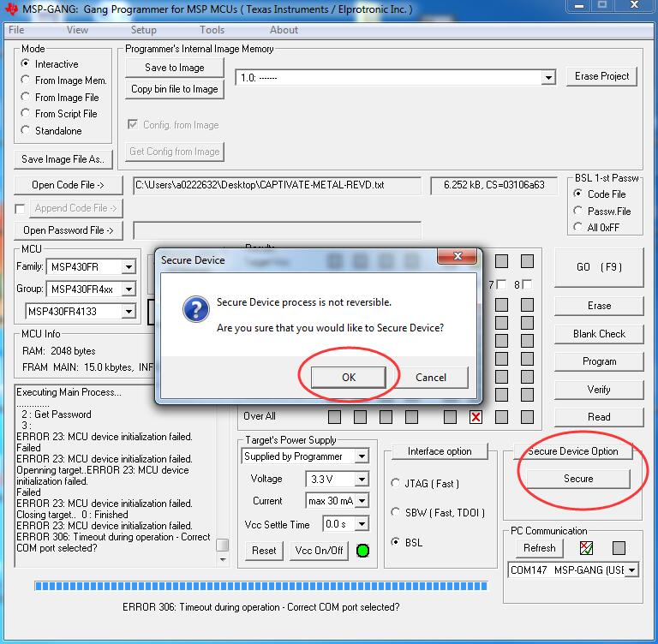This screenshot has width=658, height=644.
Task: Click the code file path field
Action: coord(277,186)
